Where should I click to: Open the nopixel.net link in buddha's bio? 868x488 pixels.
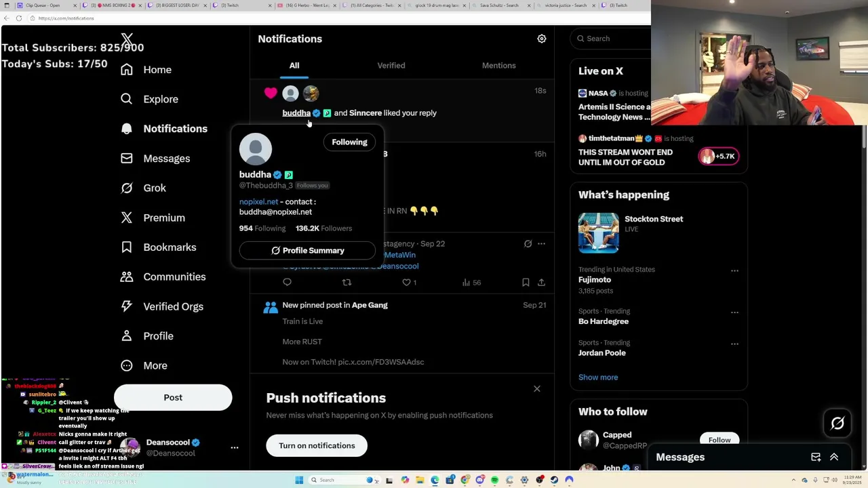(x=258, y=202)
